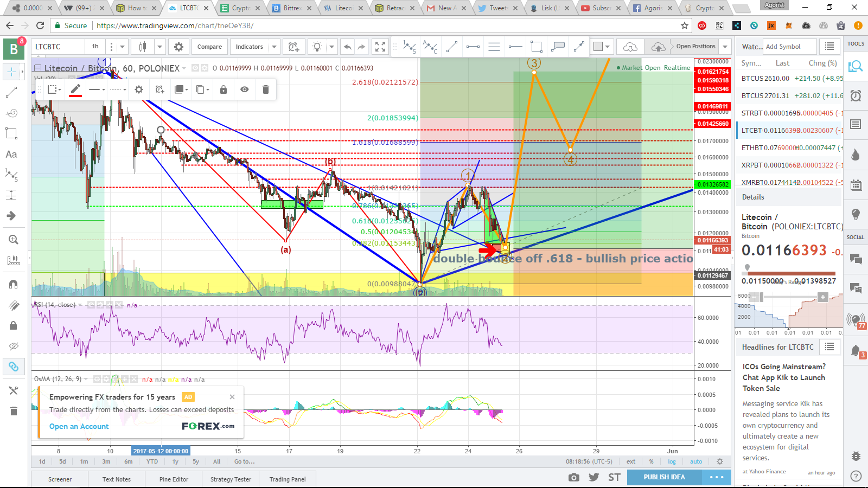Screen dimensions: 868x488
Task: Click the Go to... date link
Action: tap(244, 462)
